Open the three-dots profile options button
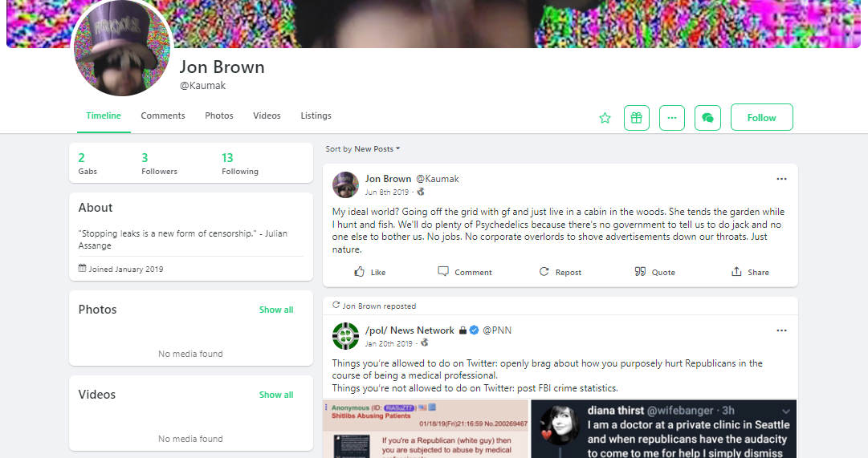 pyautogui.click(x=672, y=118)
